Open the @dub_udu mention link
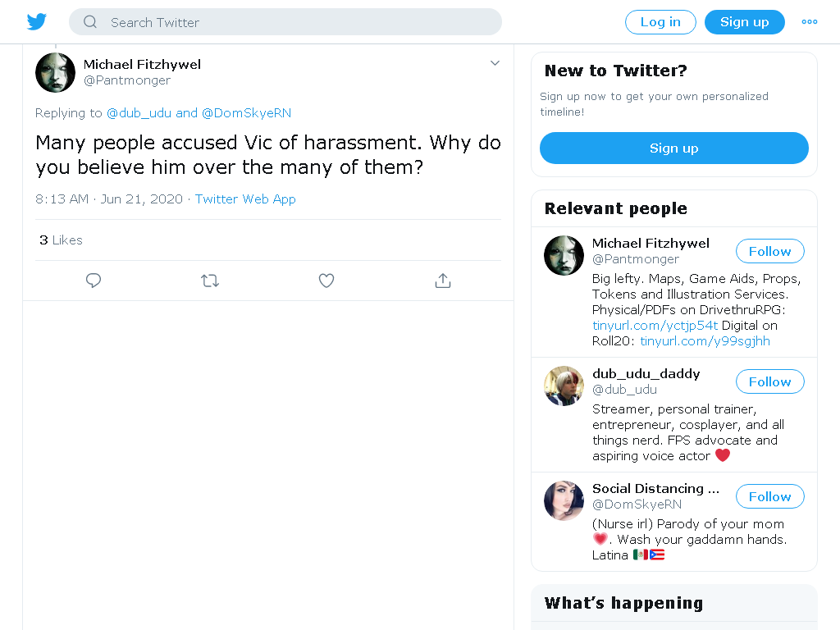Screen dimensions: 840x630 tap(139, 113)
